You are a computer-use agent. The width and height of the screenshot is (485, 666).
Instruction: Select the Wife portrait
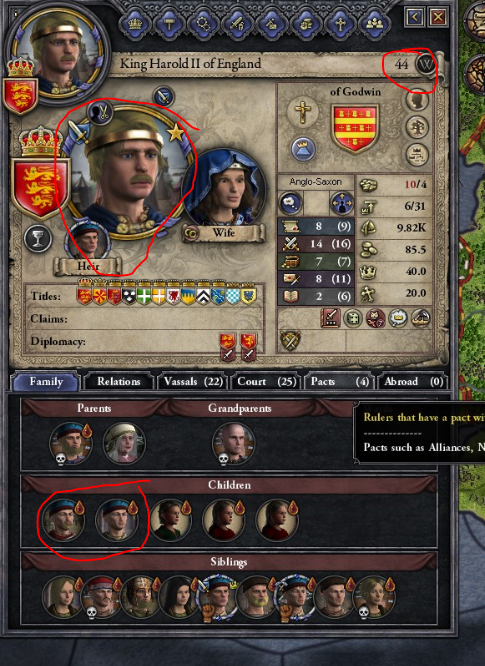pyautogui.click(x=224, y=191)
